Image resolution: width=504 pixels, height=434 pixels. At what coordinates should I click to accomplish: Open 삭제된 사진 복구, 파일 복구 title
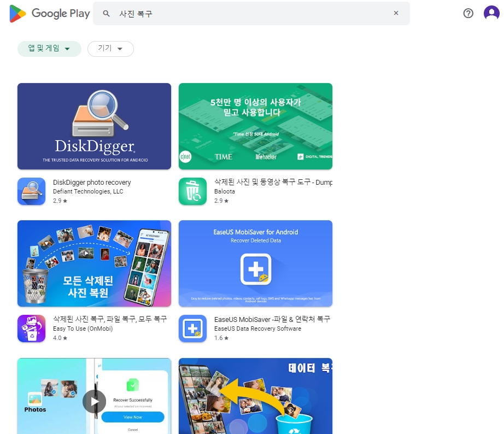click(x=110, y=319)
